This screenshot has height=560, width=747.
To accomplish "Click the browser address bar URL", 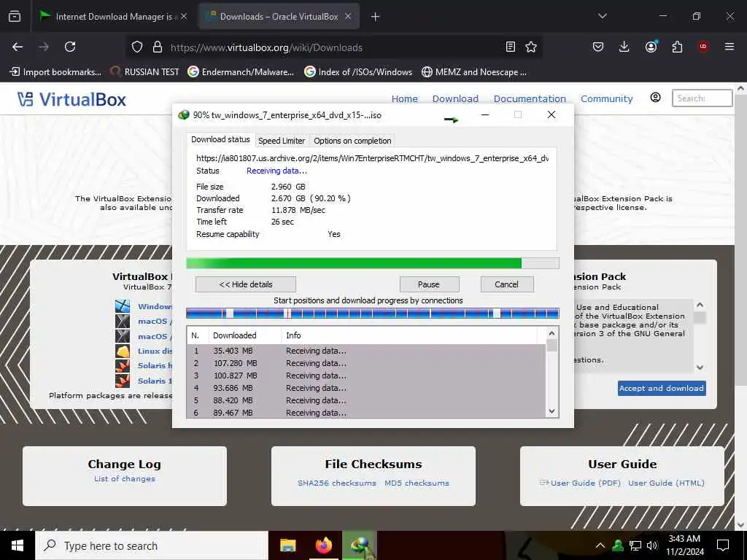I will tap(266, 47).
